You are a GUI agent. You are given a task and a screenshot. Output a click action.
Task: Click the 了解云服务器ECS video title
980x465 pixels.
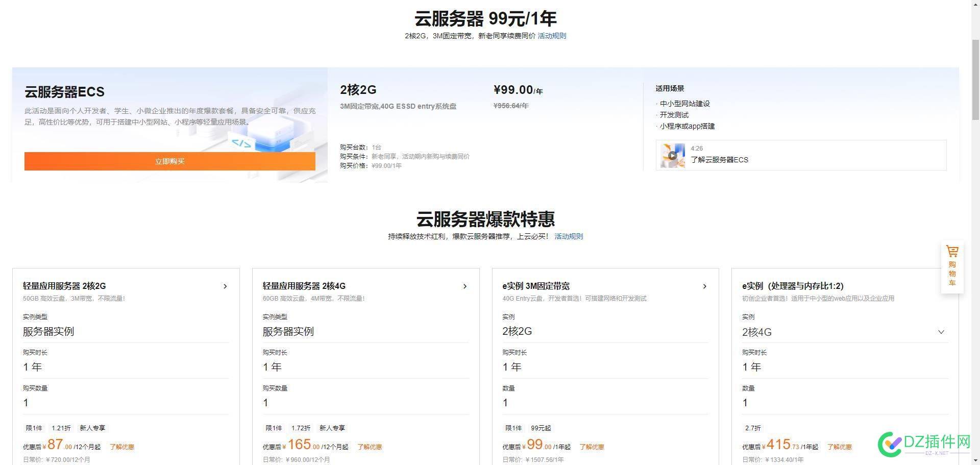[x=719, y=160]
